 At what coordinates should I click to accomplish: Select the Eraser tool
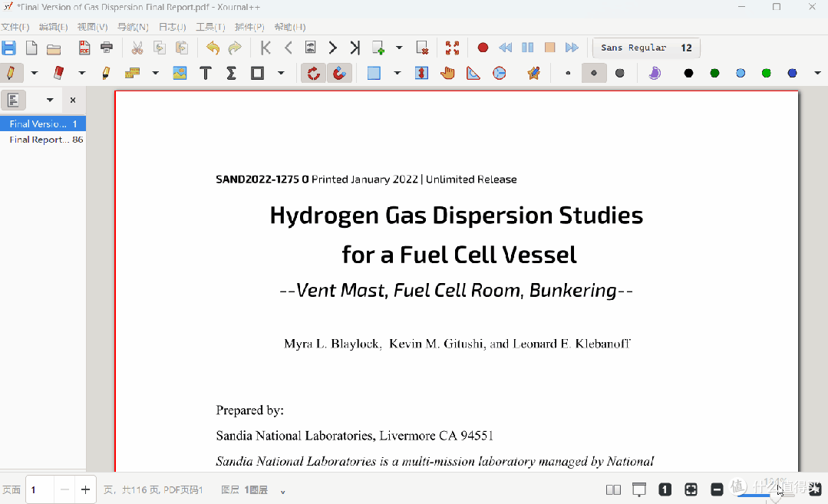click(58, 73)
